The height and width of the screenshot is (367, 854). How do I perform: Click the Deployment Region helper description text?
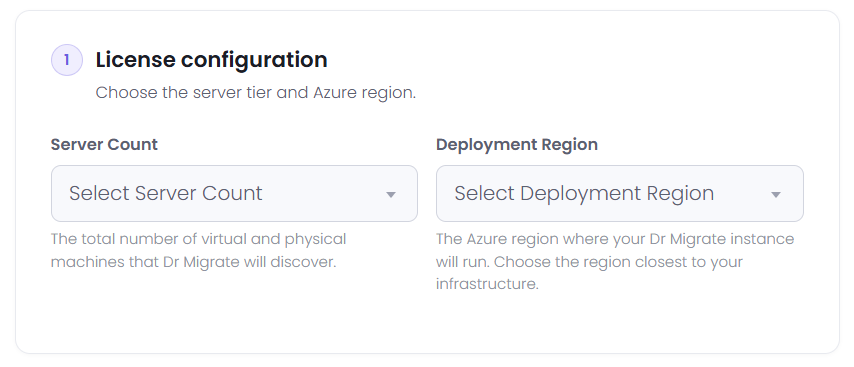pyautogui.click(x=615, y=261)
